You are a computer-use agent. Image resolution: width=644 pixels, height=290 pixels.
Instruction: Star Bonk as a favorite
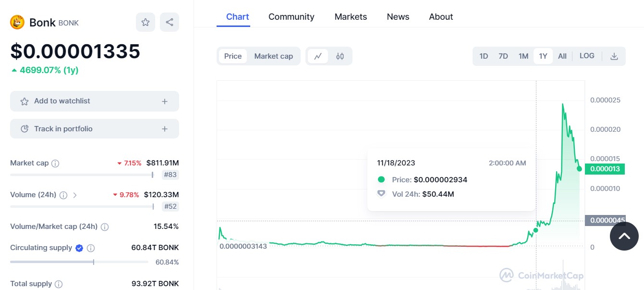[x=146, y=22]
